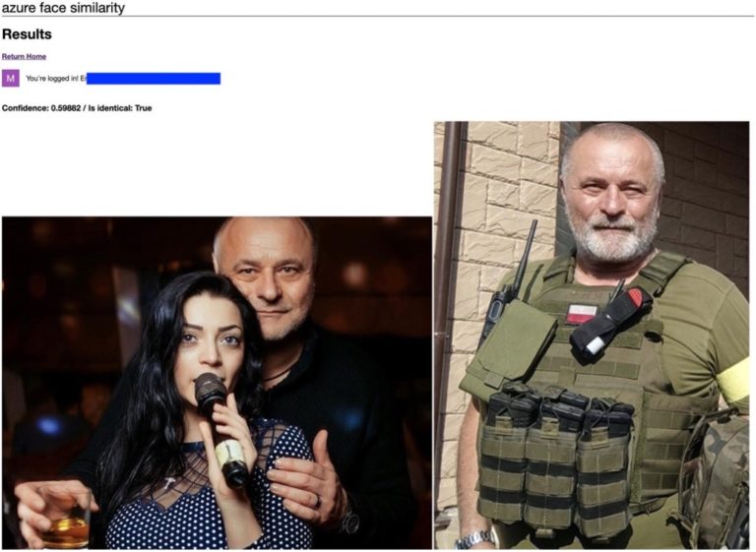
Task: Open the left comparison photo with microphone
Action: pyautogui.click(x=217, y=383)
